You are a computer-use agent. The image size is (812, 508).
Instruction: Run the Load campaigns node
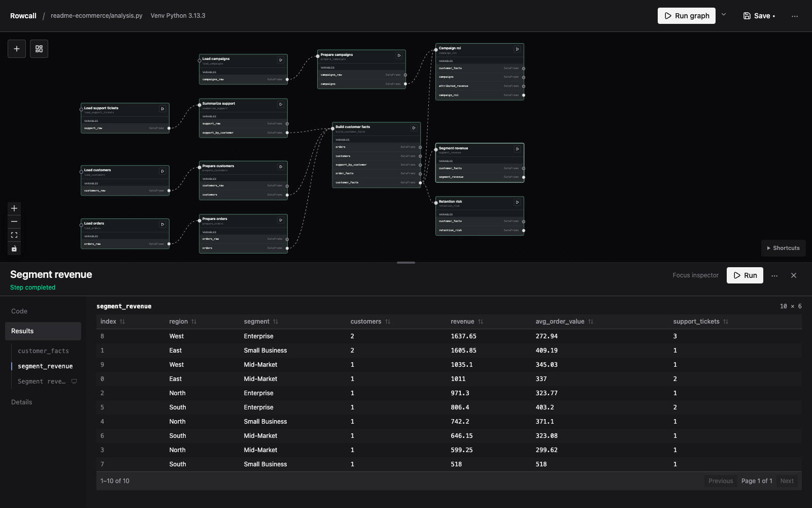[281, 60]
